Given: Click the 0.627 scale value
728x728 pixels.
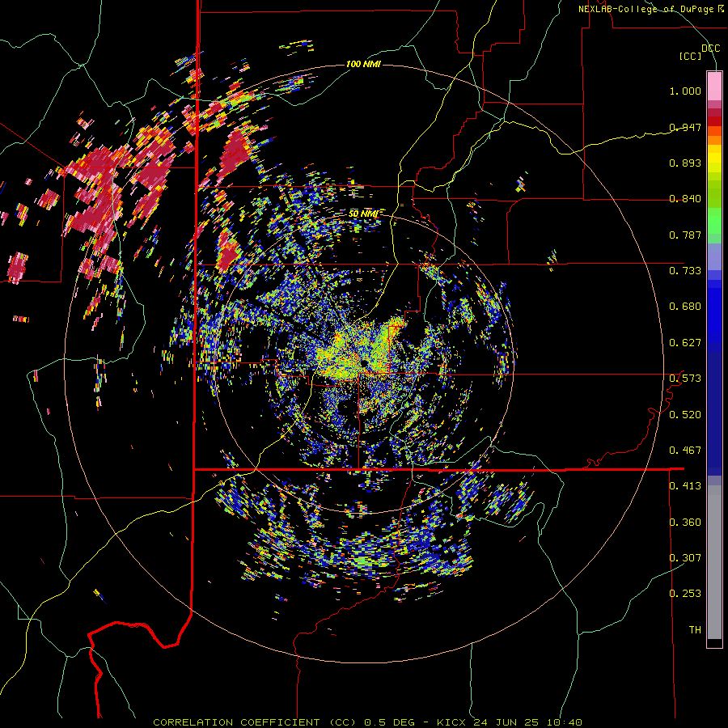Looking at the screenshot, I should tap(685, 342).
